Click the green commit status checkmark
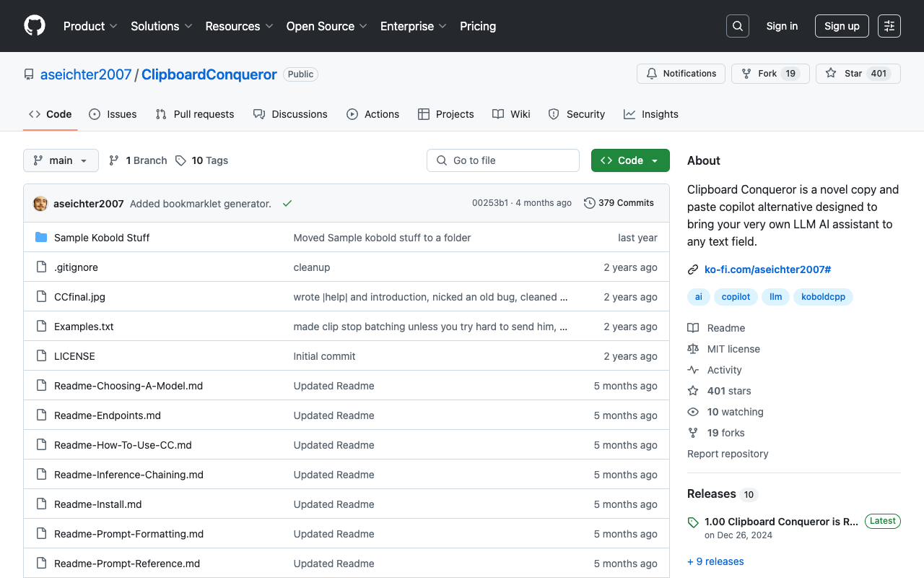Image resolution: width=924 pixels, height=578 pixels. pos(287,204)
